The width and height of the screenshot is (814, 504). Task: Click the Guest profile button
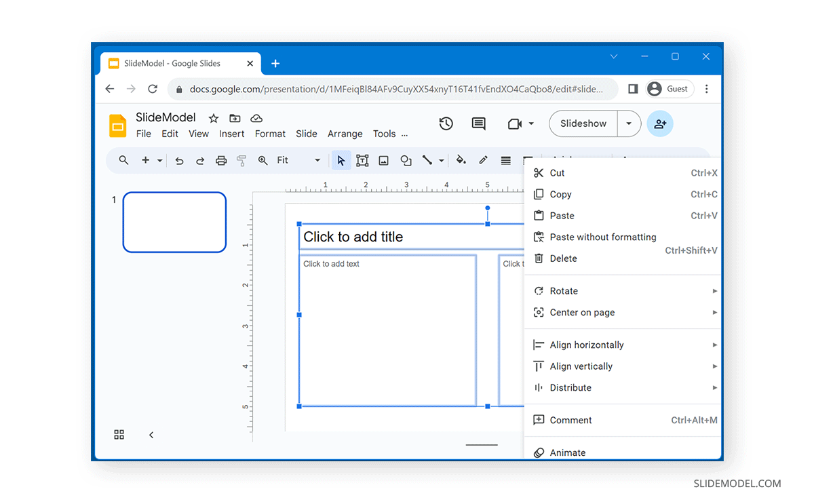coord(669,88)
